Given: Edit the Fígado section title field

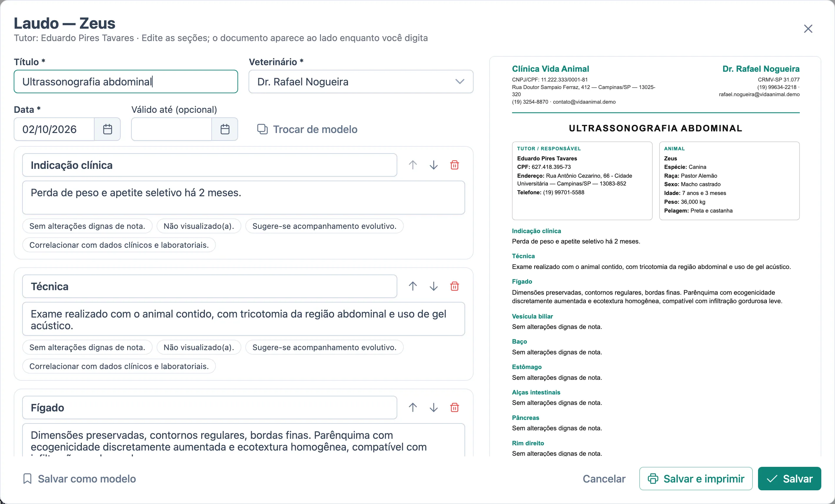Looking at the screenshot, I should pyautogui.click(x=209, y=408).
